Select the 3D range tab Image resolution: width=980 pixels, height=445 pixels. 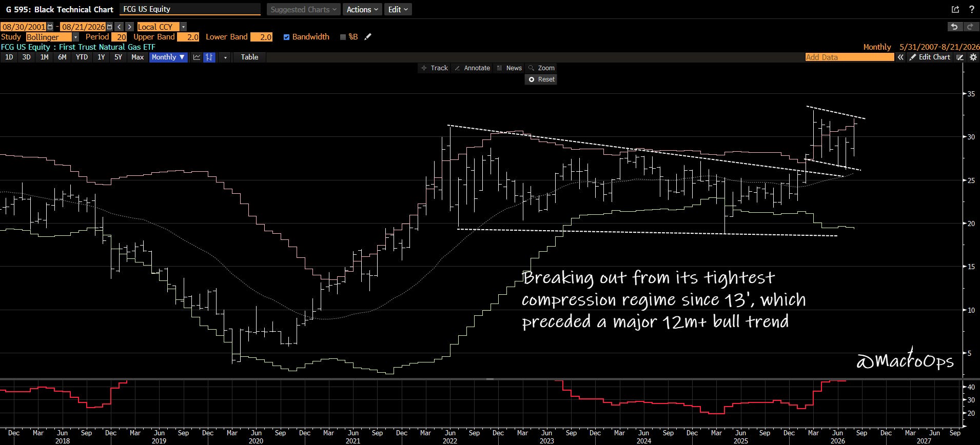26,57
